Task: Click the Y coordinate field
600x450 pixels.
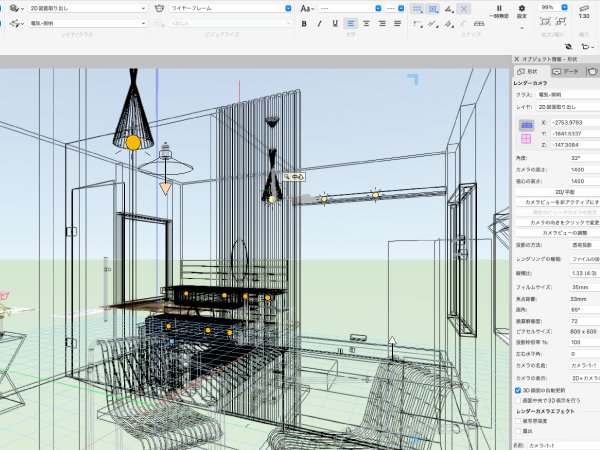Action: tap(575, 134)
